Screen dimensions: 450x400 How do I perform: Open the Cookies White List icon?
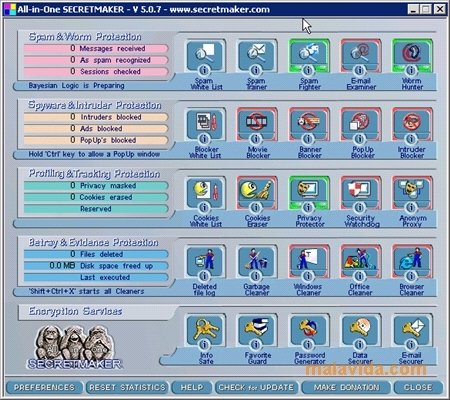[205, 192]
